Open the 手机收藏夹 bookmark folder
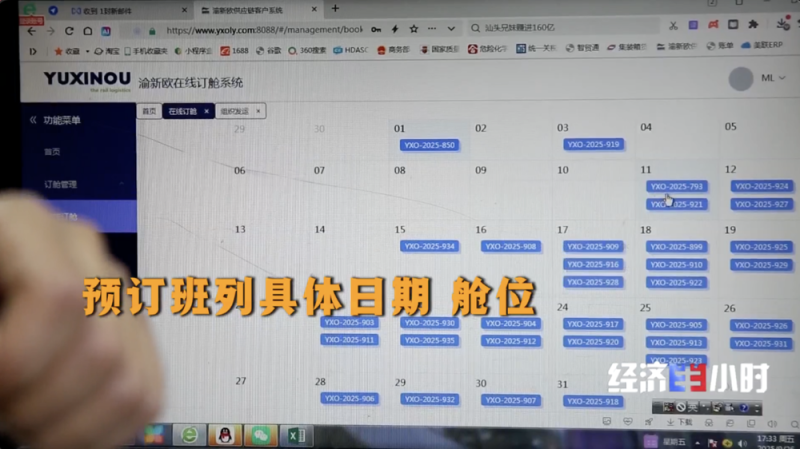 click(x=146, y=51)
